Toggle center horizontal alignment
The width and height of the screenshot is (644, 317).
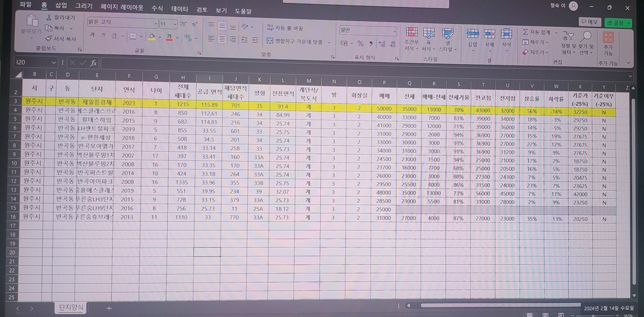[222, 39]
